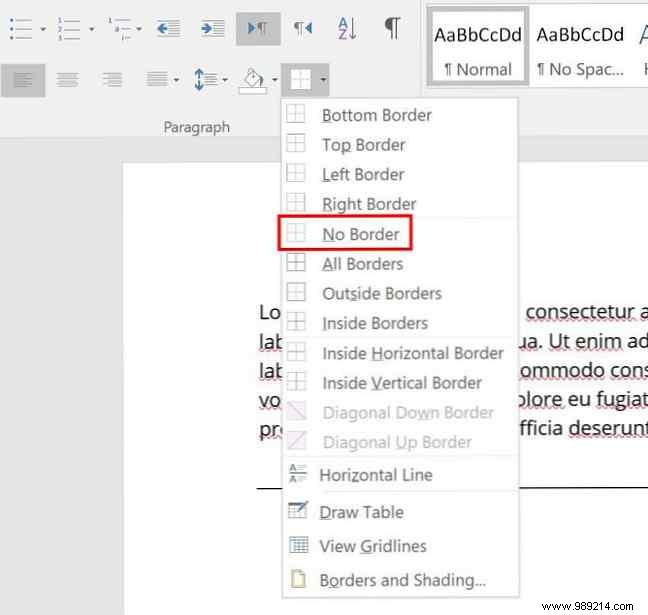Toggle Align Right
648x615 pixels.
click(x=112, y=80)
